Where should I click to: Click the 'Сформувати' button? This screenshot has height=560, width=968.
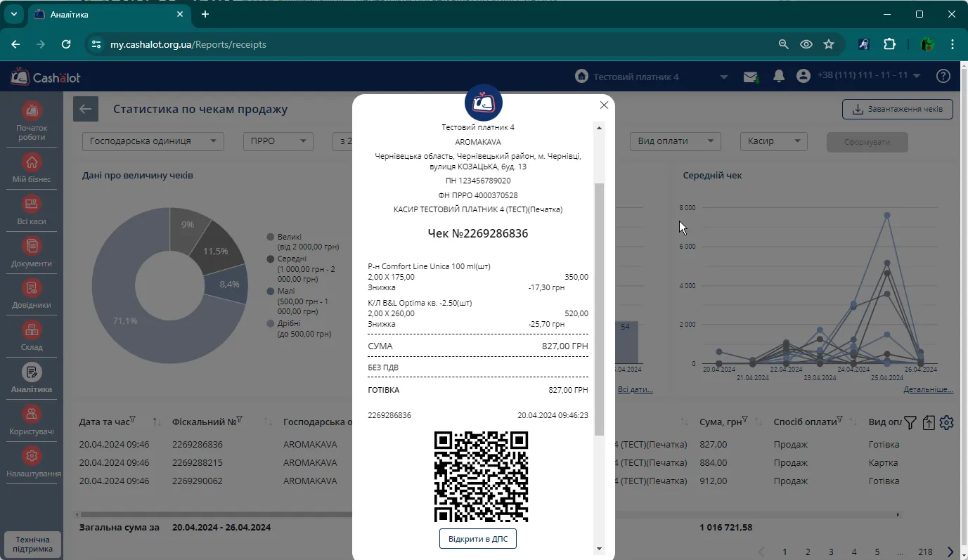click(867, 142)
